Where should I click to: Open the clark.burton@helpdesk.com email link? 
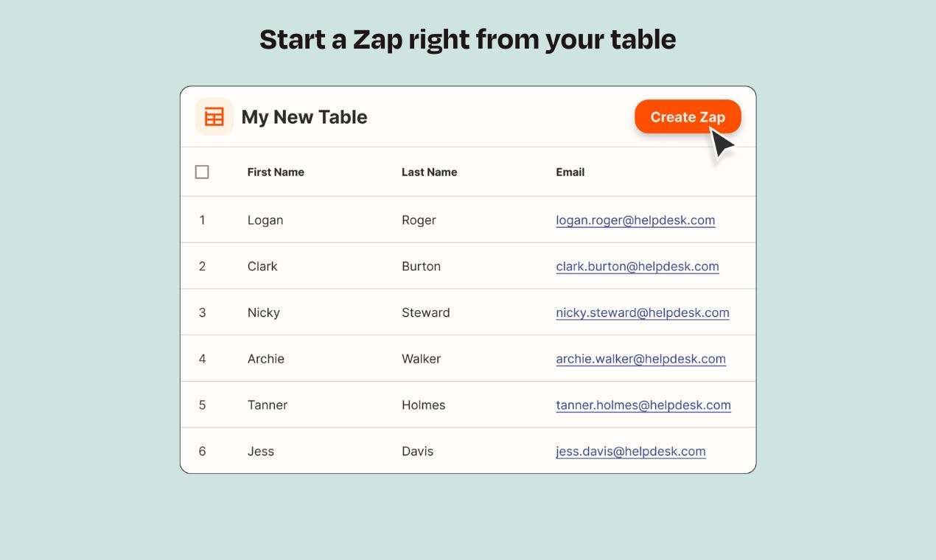638,266
